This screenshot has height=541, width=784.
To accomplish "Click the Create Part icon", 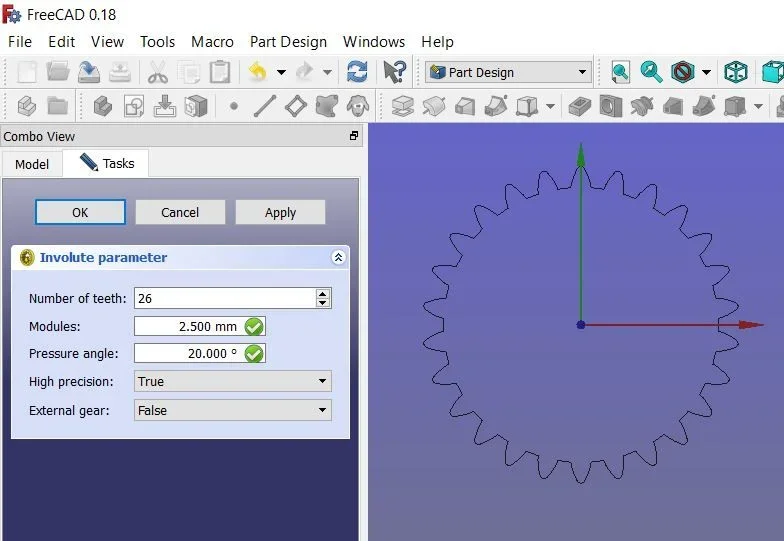I will (27, 106).
